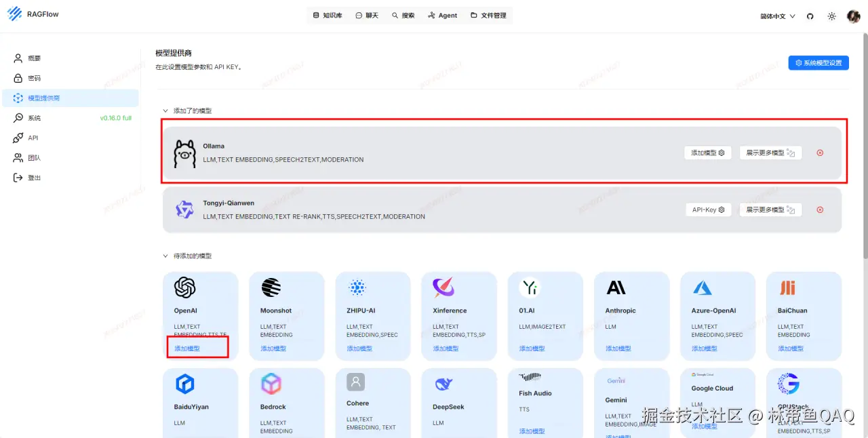Expand 展示更多模型 for Ollama

point(770,153)
